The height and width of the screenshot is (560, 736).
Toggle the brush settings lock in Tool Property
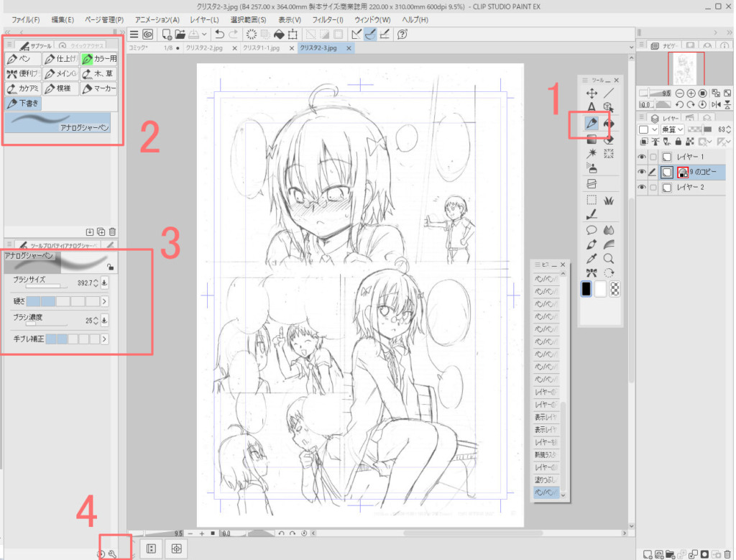pyautogui.click(x=110, y=267)
